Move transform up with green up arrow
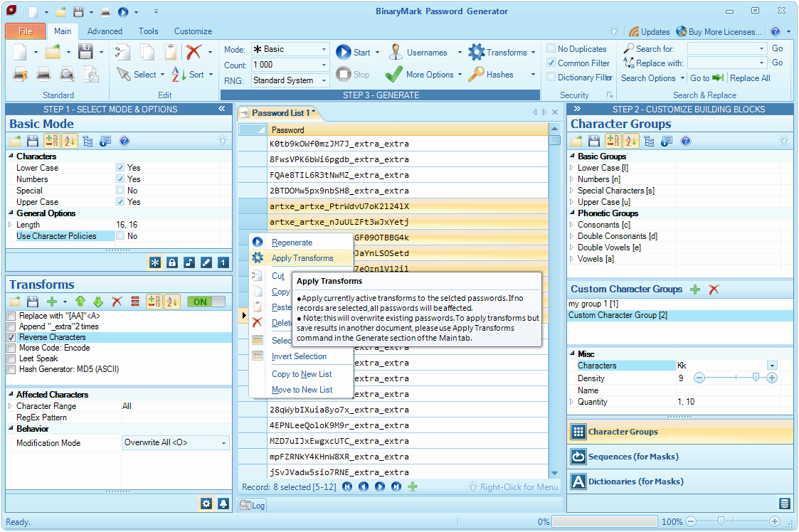The image size is (799, 532). coord(80,302)
